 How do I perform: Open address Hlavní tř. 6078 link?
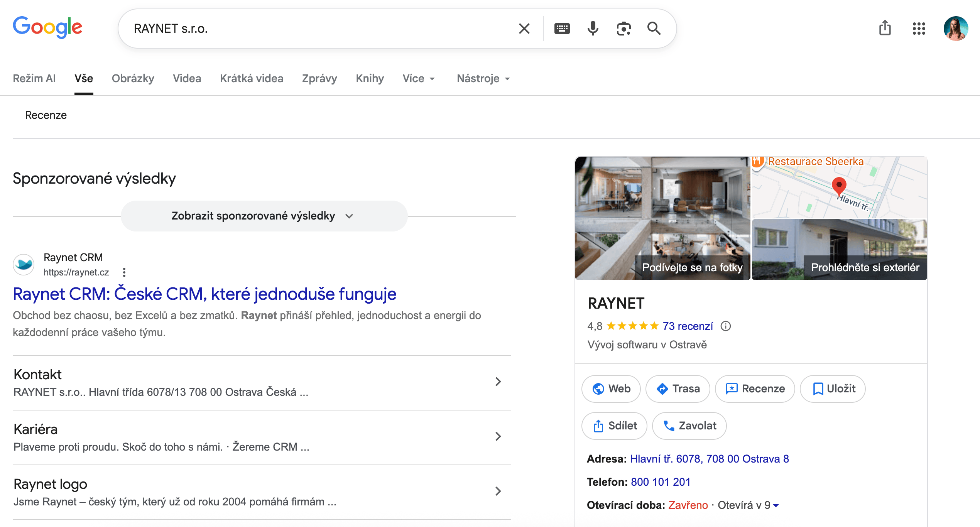pyautogui.click(x=709, y=459)
